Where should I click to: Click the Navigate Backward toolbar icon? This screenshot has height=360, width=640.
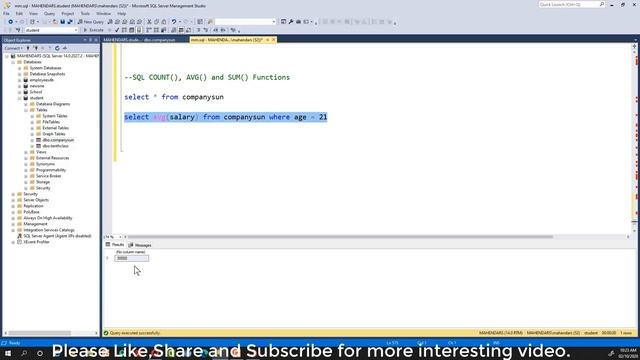(11, 22)
